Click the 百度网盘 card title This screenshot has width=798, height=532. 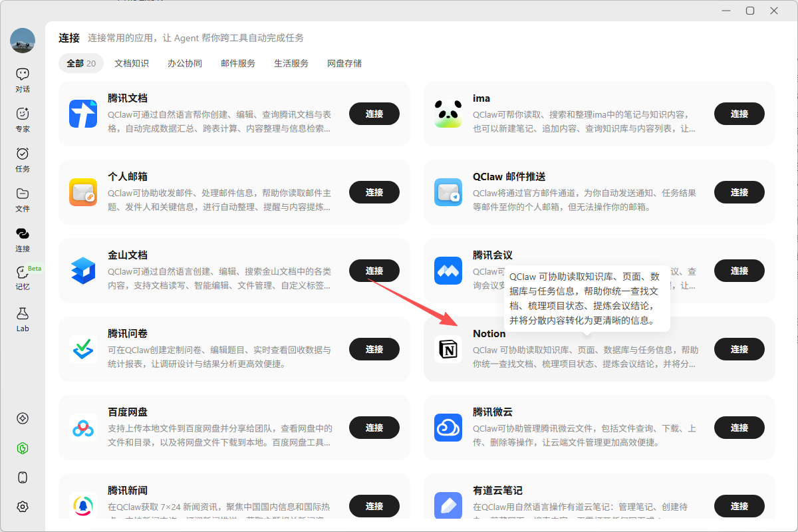[128, 412]
